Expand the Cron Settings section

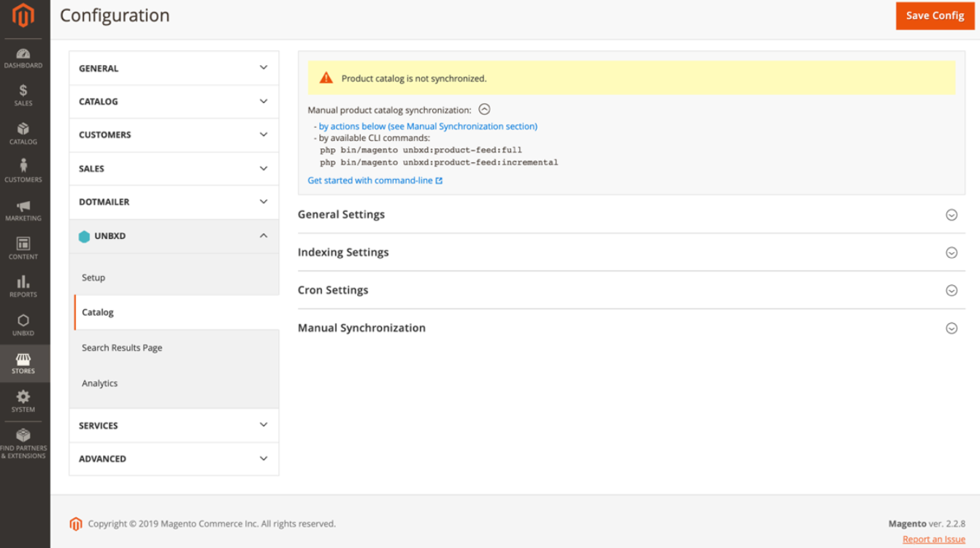[x=631, y=291]
